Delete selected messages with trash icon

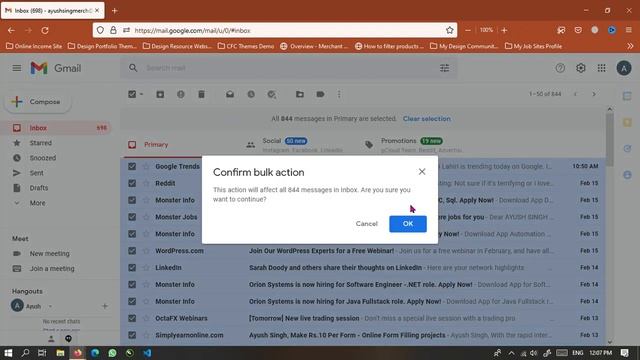201,94
